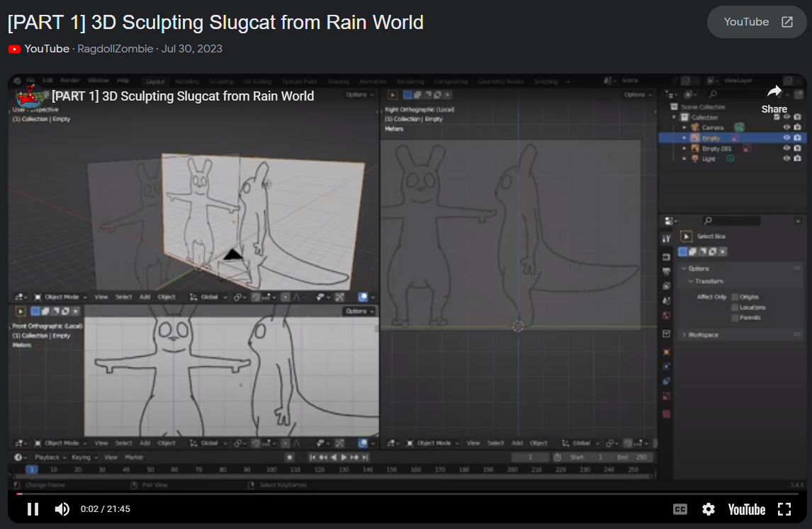Expand the Workspace panel
Image resolution: width=812 pixels, height=529 pixels.
703,335
